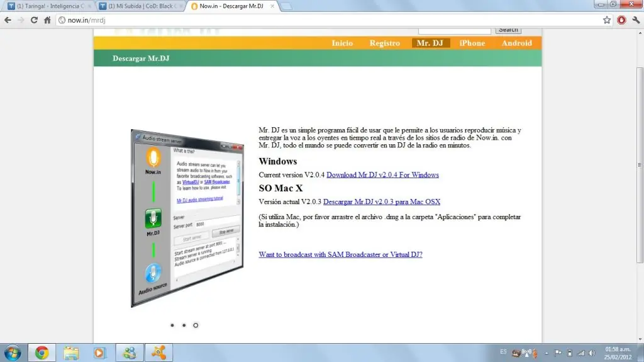The width and height of the screenshot is (644, 362).
Task: Reload the page with the refresh icon
Action: coord(34,20)
